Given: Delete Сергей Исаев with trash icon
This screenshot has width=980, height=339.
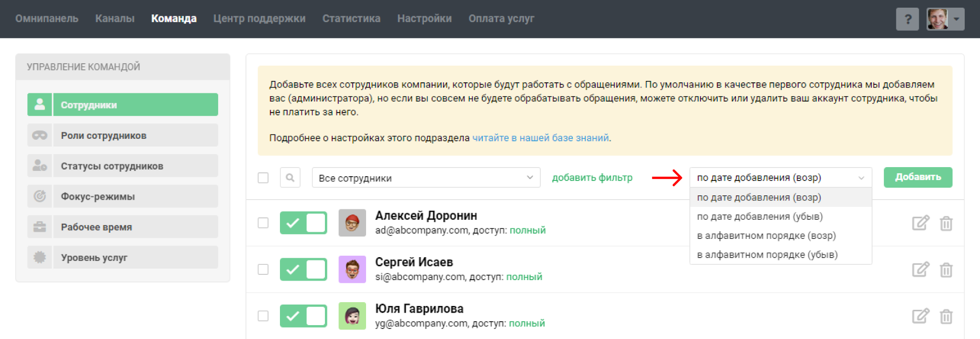Looking at the screenshot, I should pyautogui.click(x=946, y=270).
